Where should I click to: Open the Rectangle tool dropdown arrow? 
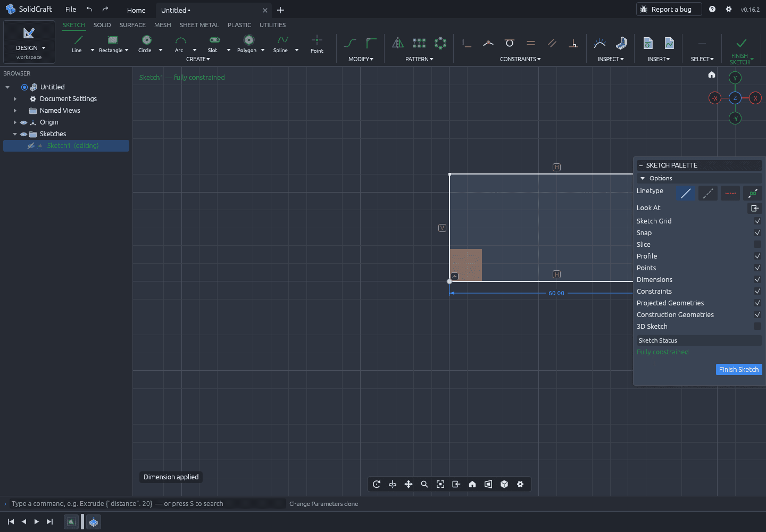[x=127, y=50]
